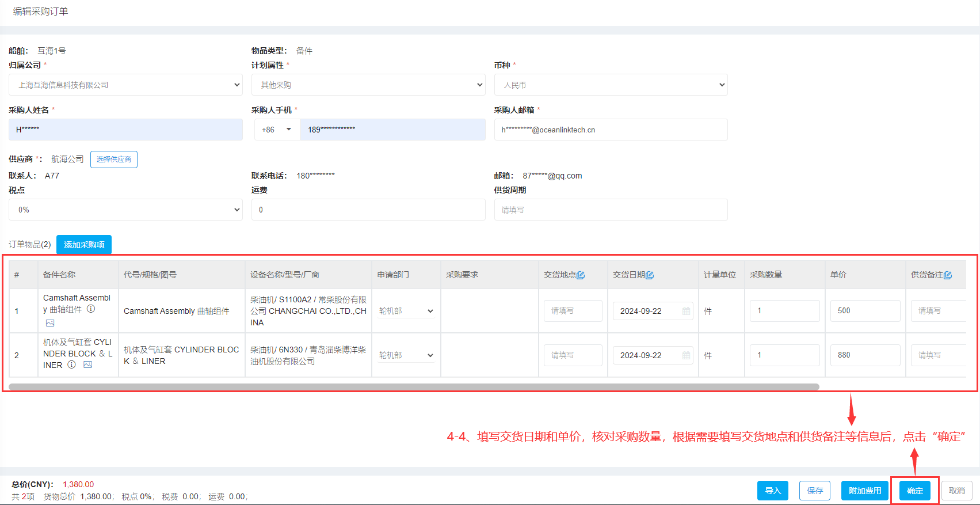Click the 采购人邮箱 email field
Viewport: 980px width, 505px height.
pos(611,130)
